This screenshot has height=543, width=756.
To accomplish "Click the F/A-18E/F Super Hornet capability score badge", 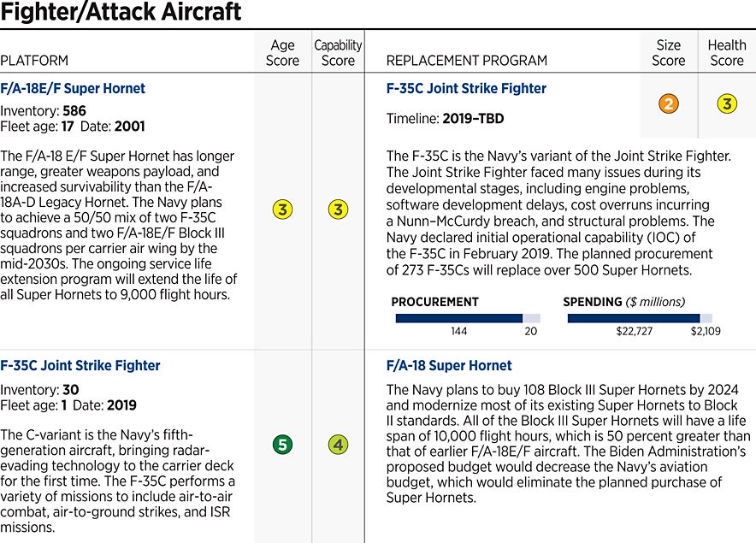I will 339,210.
